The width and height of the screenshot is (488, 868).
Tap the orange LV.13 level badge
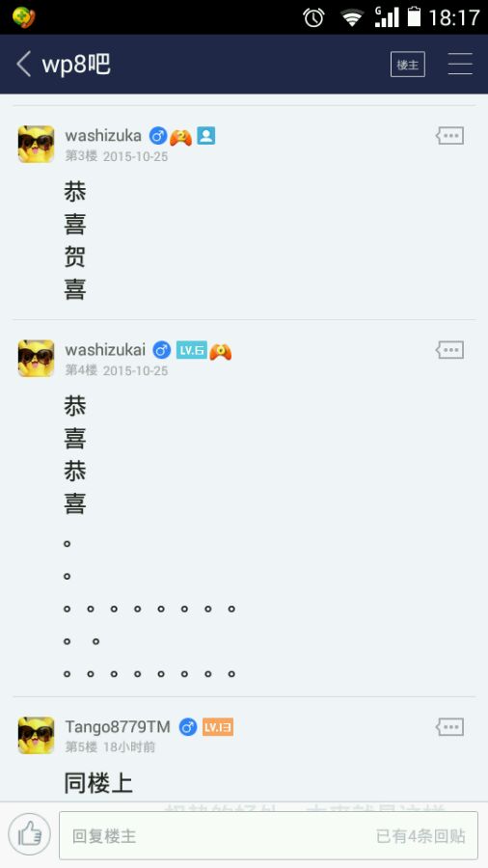tap(217, 727)
